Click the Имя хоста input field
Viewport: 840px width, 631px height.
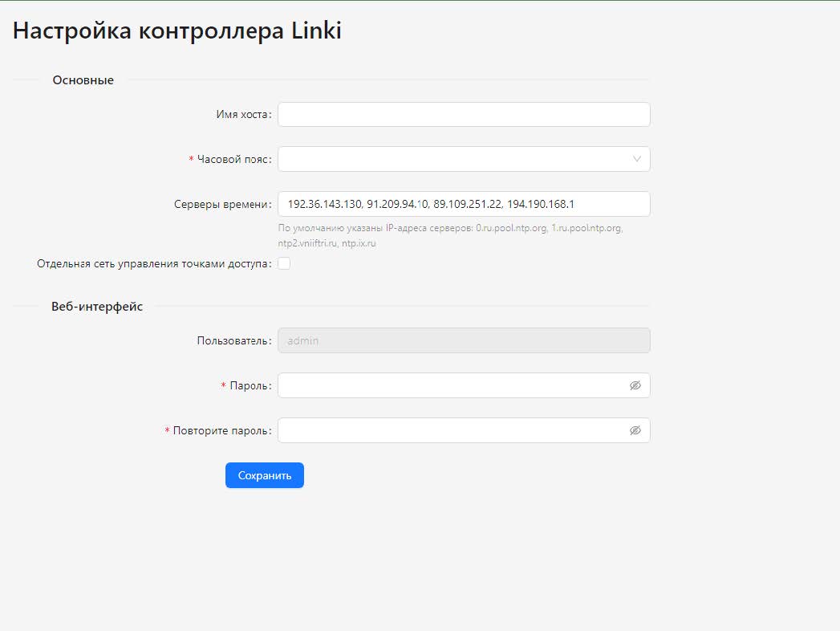point(464,114)
